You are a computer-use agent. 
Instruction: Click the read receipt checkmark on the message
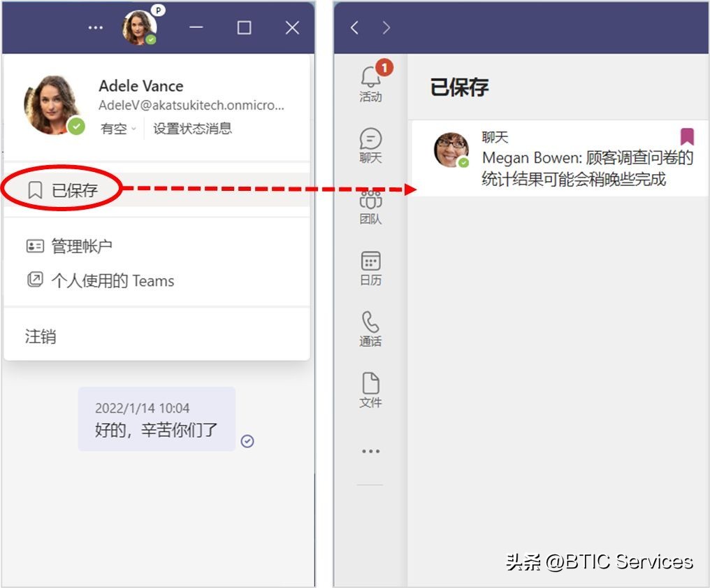pyautogui.click(x=247, y=440)
